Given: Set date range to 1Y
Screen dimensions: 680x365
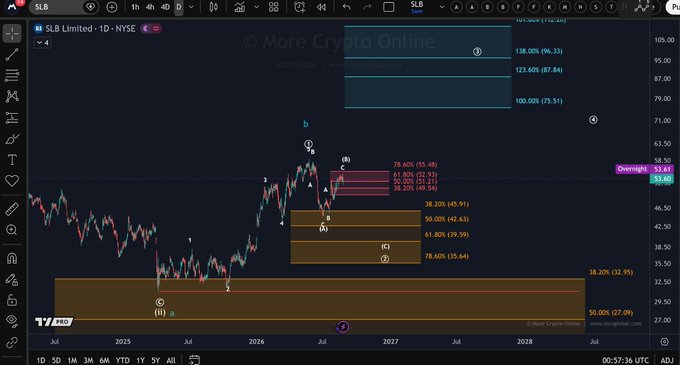Looking at the screenshot, I should [x=141, y=360].
